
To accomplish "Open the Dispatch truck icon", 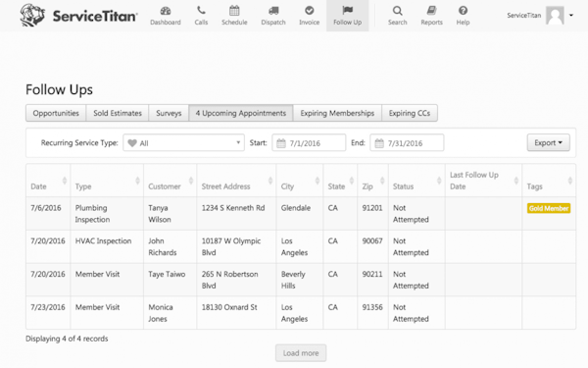I will 273,11.
